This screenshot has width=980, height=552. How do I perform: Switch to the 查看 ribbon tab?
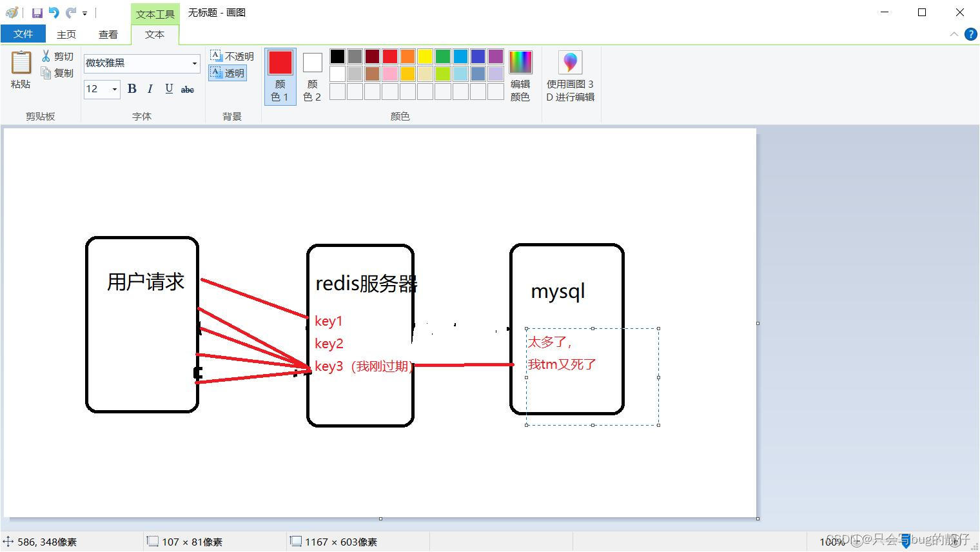108,34
